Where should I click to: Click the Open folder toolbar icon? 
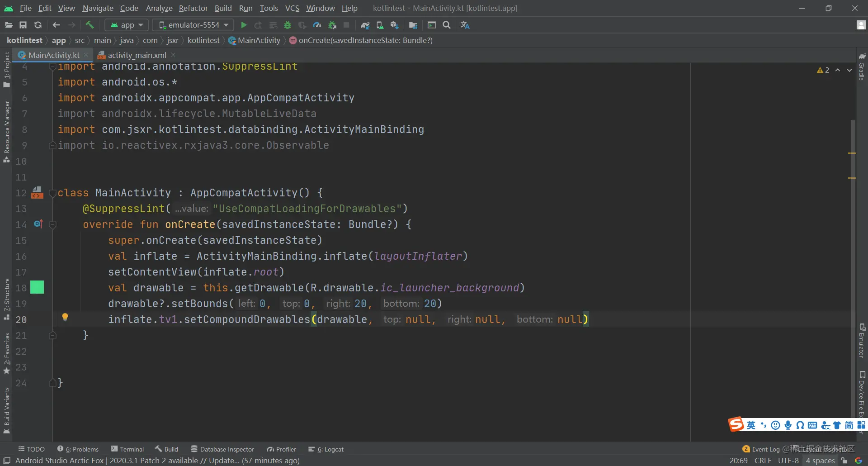click(x=9, y=25)
